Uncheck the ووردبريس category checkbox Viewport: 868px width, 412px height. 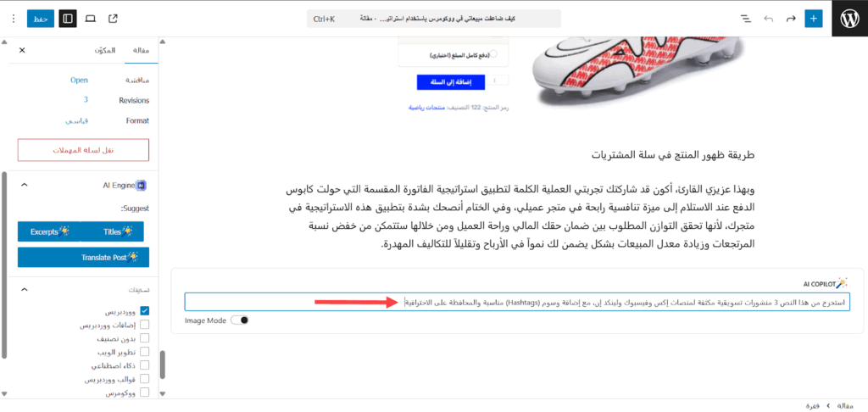(x=144, y=311)
